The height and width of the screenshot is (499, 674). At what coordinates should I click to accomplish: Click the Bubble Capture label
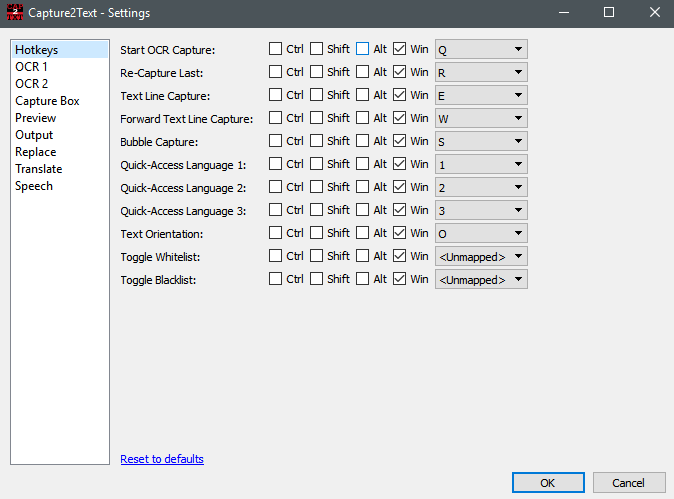click(159, 142)
